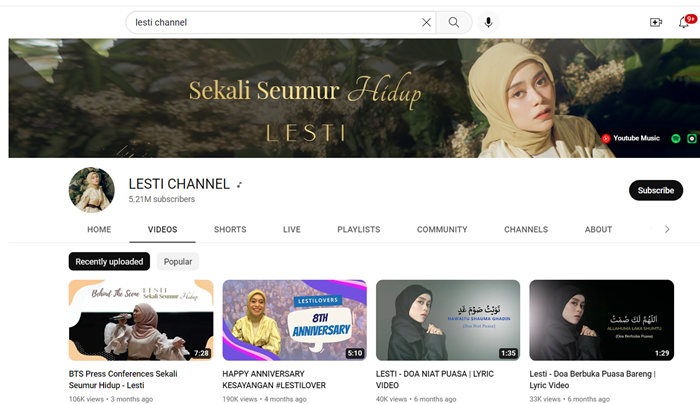Start voice search with microphone icon
This screenshot has height=404, width=700.
tap(488, 22)
